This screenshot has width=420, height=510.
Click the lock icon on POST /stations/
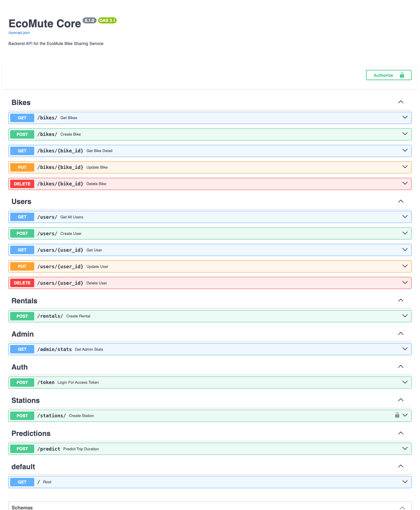(x=397, y=415)
